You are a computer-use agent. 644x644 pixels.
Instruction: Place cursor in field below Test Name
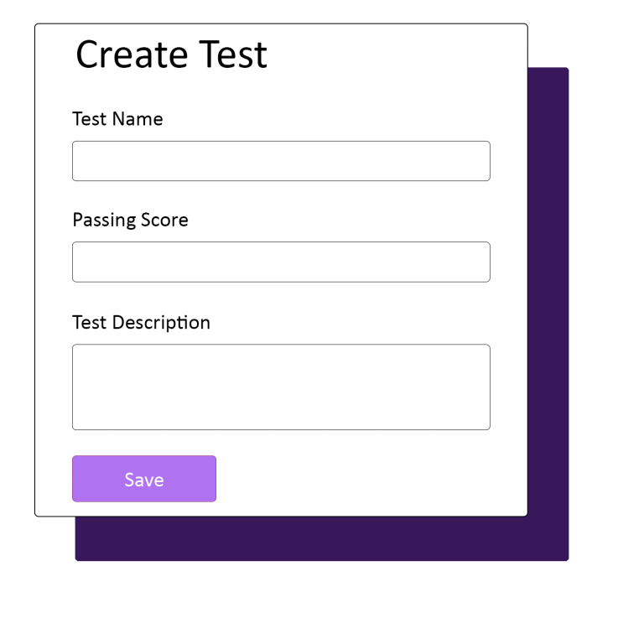pyautogui.click(x=281, y=161)
